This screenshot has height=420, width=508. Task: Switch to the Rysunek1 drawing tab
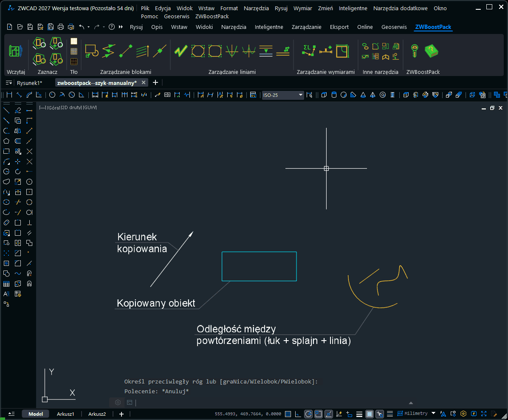29,82
